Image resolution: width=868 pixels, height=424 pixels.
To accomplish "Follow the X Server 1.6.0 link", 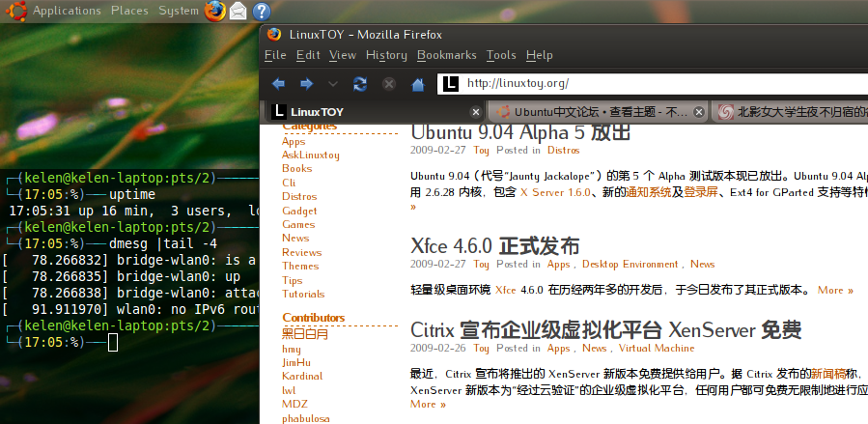I will 555,192.
